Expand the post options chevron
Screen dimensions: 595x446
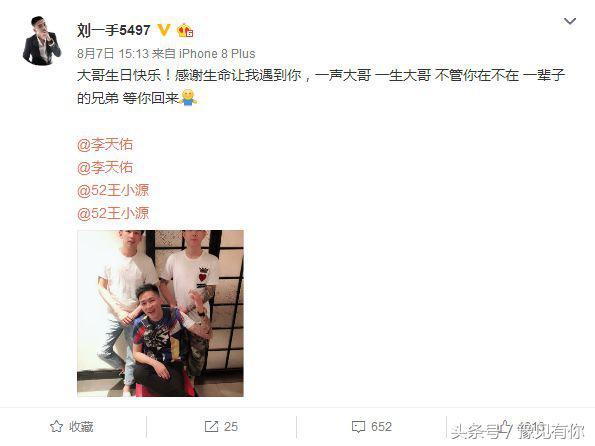570,21
